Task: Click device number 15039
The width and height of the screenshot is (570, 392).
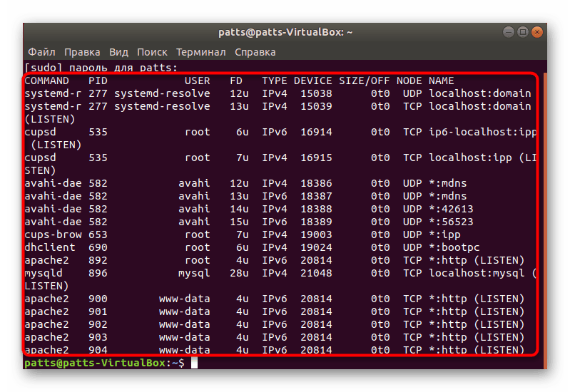Action: point(316,106)
